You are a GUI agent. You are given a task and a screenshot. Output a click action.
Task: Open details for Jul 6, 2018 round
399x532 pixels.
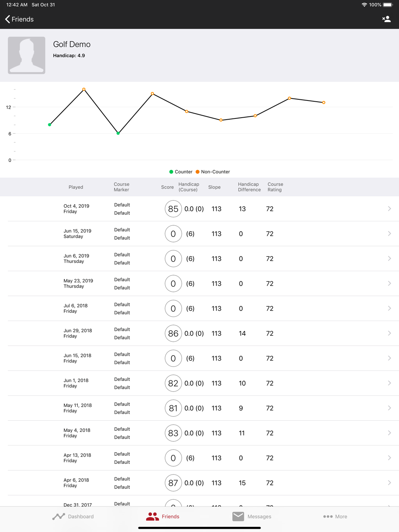tap(199, 309)
